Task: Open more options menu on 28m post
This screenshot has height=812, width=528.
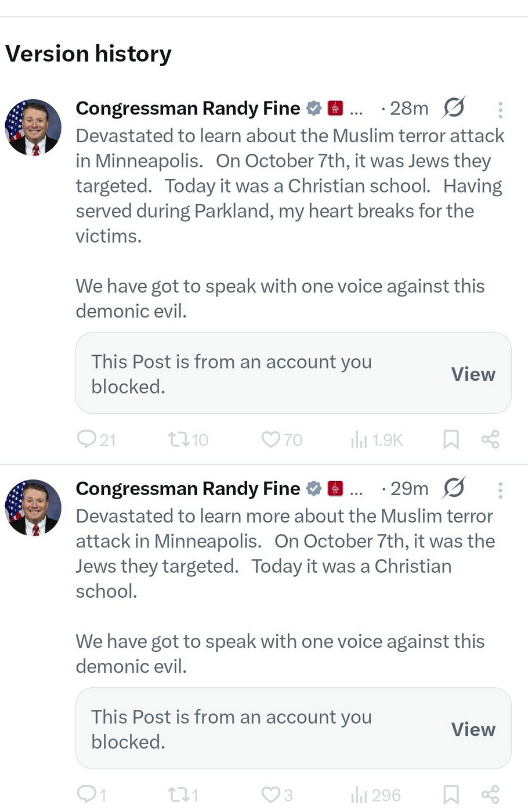Action: [500, 110]
